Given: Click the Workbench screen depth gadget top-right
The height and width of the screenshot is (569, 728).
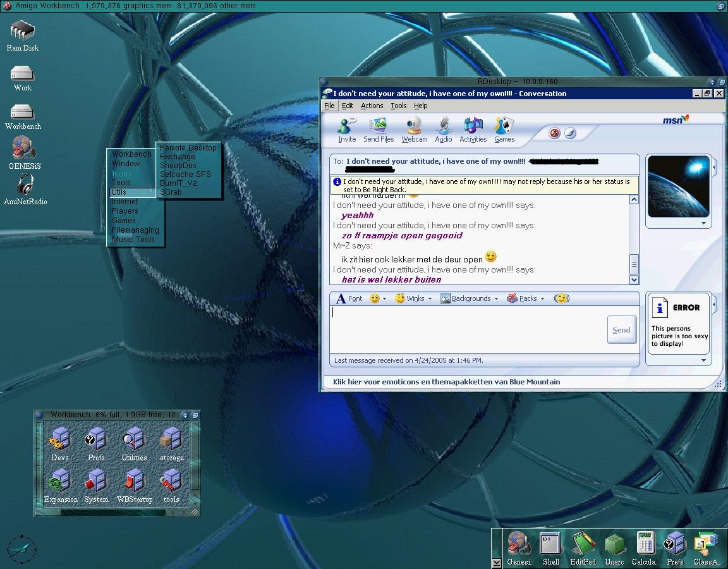Looking at the screenshot, I should coord(721,6).
